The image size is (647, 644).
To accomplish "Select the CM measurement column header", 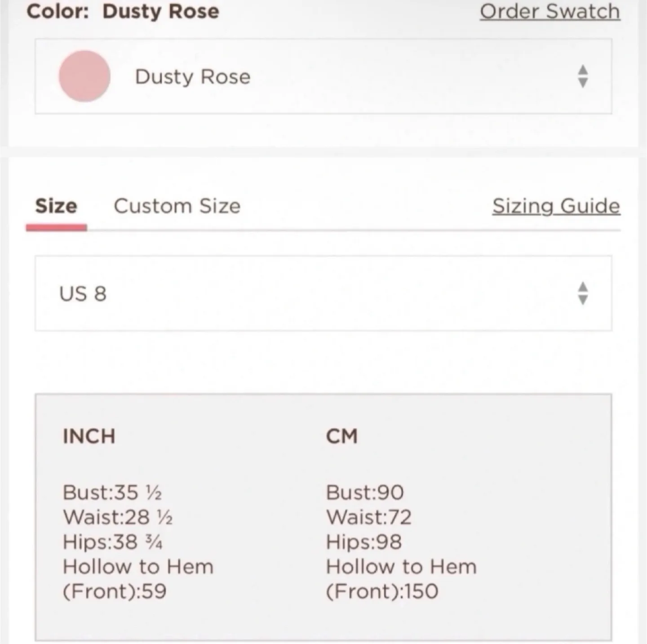I will coord(342,436).
